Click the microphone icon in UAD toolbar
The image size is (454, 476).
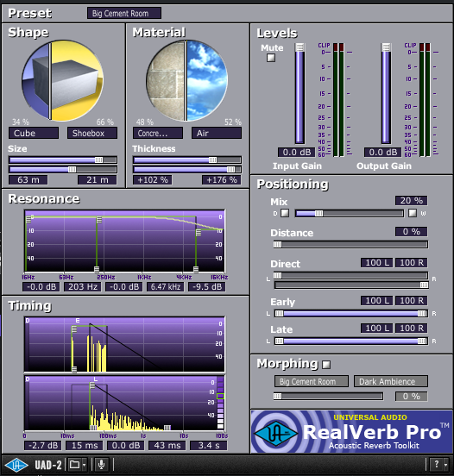pos(102,465)
